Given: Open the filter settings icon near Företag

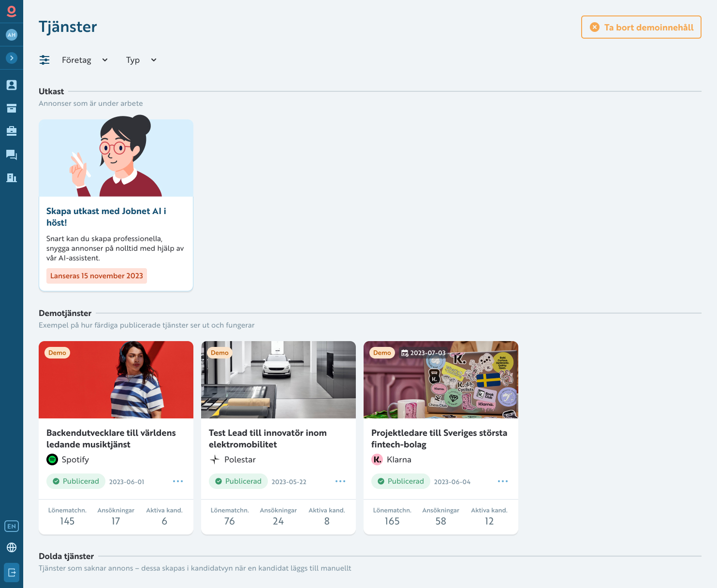Looking at the screenshot, I should [44, 59].
